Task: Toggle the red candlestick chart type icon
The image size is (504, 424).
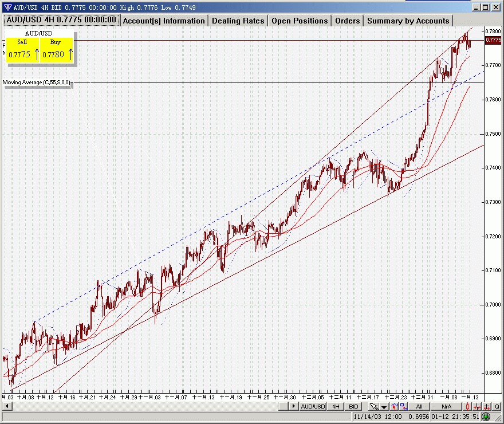Action: [467, 406]
